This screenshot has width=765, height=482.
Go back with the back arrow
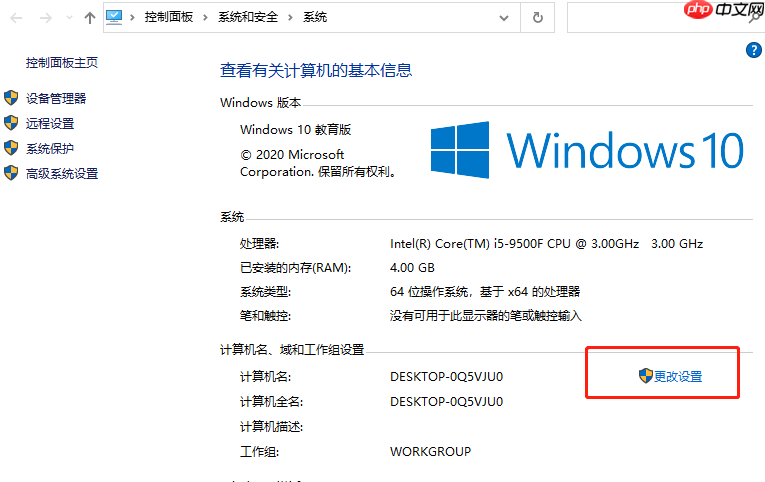(x=16, y=19)
